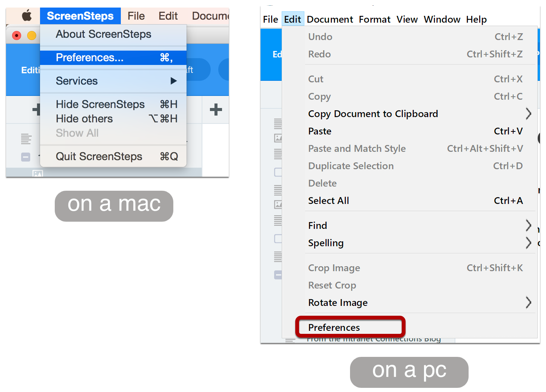Screen dimensions: 546x392
Task: Click the yellow minimize window button on Mac
Action: coord(32,35)
